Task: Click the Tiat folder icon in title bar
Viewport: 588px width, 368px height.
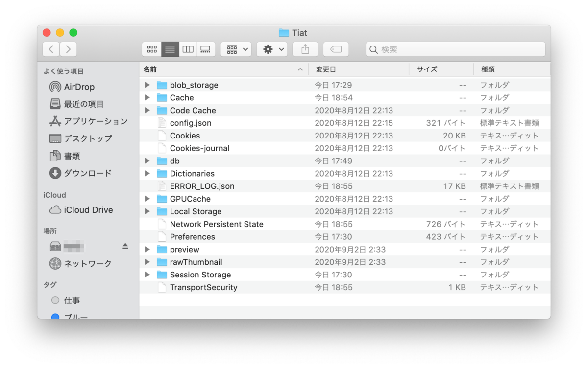Action: click(x=284, y=33)
